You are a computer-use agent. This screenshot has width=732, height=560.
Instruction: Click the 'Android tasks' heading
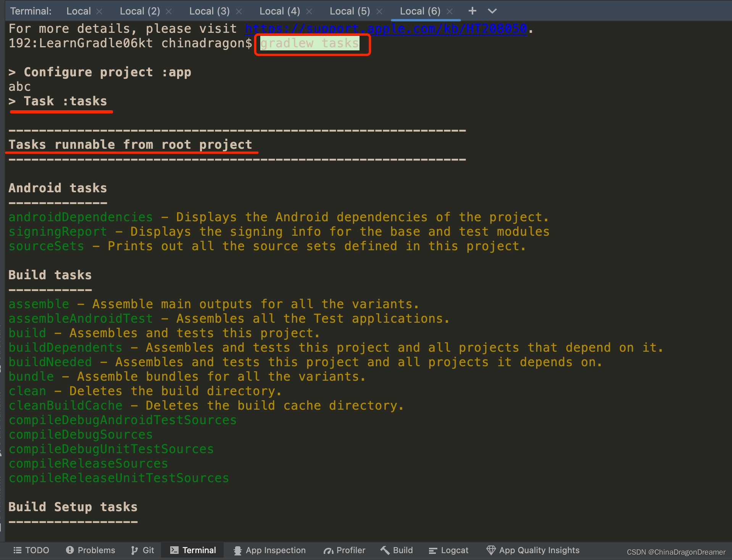(58, 188)
